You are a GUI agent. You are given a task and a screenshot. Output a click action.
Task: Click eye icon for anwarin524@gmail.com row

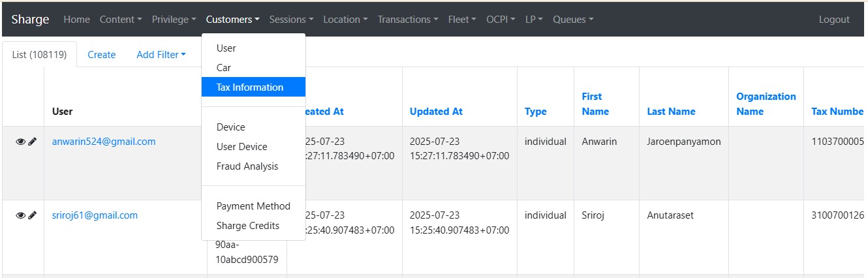(x=20, y=142)
